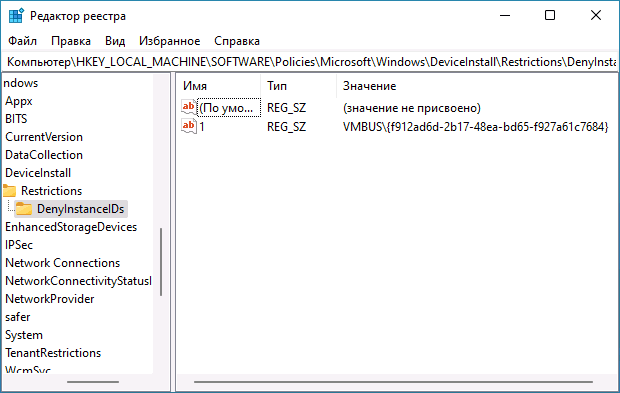Maximize the Registry Editor window
The image size is (620, 393).
coord(550,16)
